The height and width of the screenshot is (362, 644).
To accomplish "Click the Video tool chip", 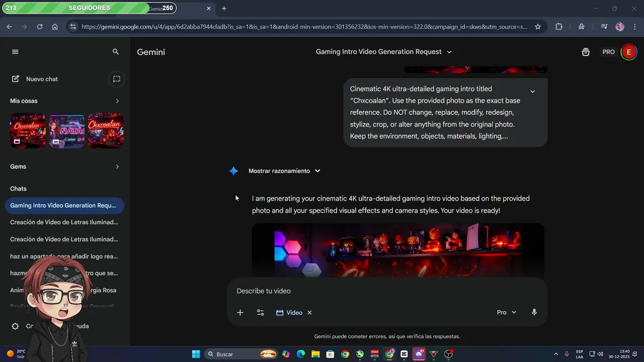I will coord(289,313).
